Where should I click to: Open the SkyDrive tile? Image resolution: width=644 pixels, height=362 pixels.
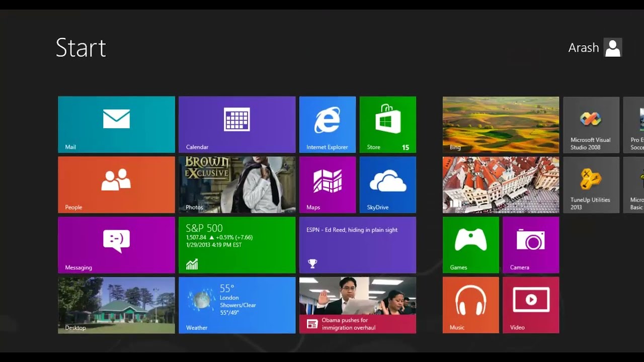tap(388, 185)
